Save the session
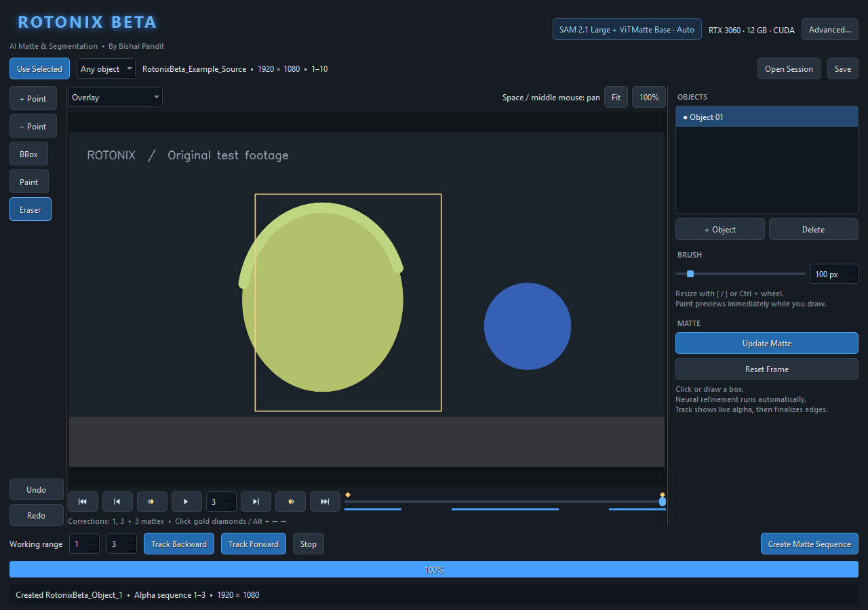Image resolution: width=868 pixels, height=610 pixels. point(843,69)
